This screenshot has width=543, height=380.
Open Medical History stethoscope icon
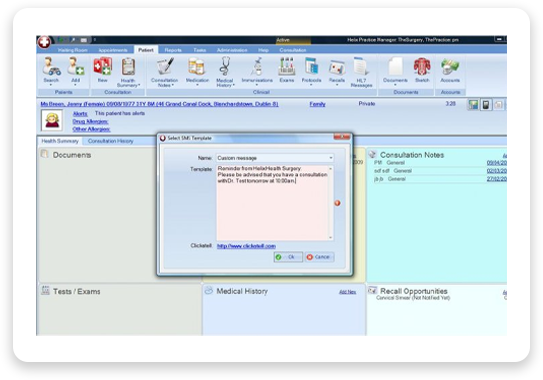click(x=224, y=67)
